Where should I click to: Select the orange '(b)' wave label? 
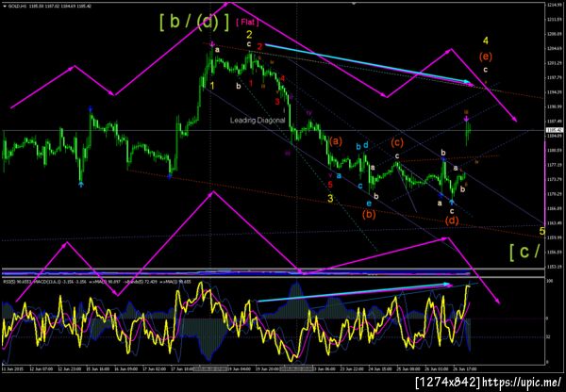coord(369,214)
